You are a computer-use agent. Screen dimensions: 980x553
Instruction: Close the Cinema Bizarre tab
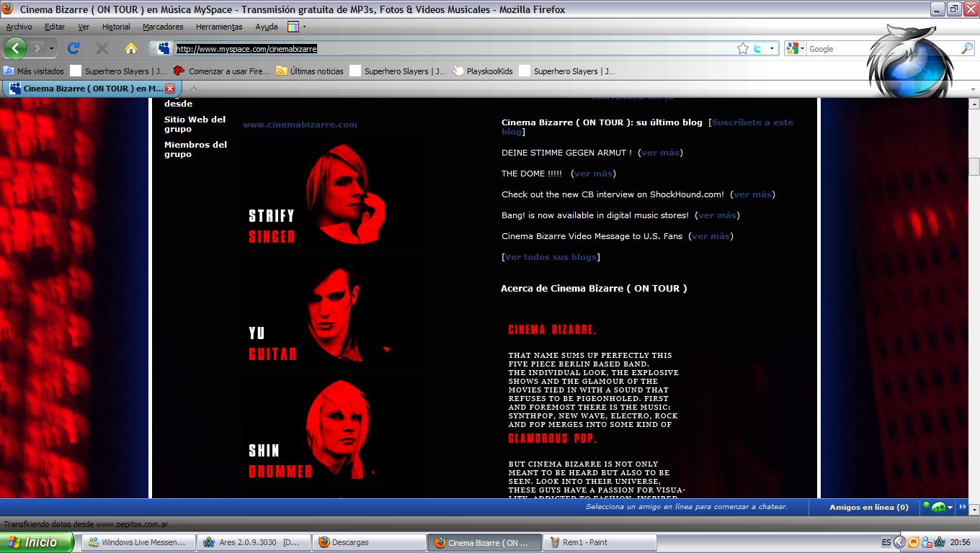click(170, 89)
